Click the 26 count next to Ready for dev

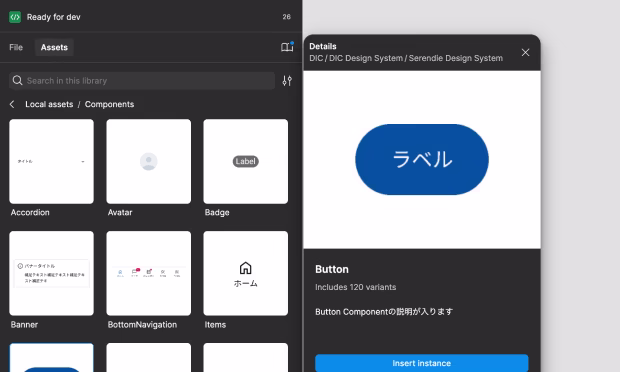point(287,17)
